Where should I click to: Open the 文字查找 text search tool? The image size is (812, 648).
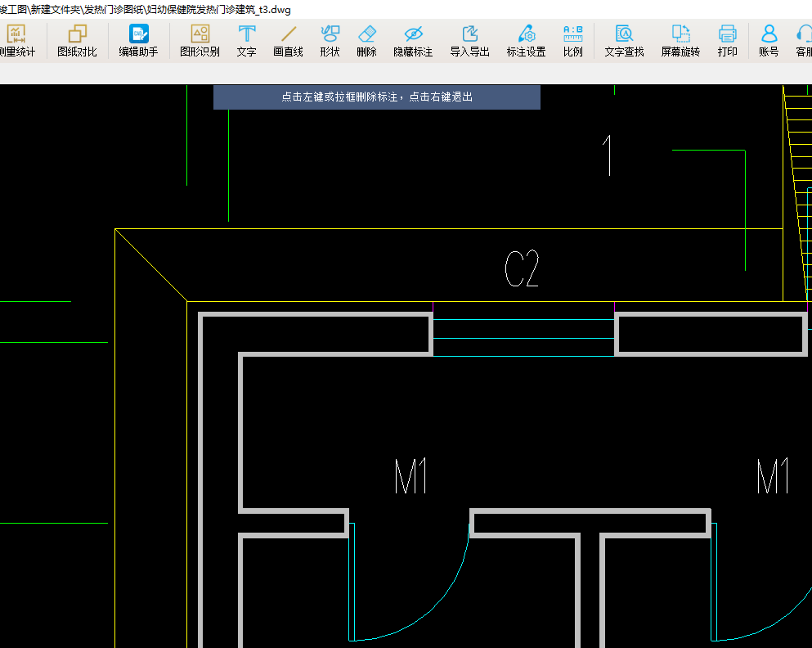click(x=624, y=41)
